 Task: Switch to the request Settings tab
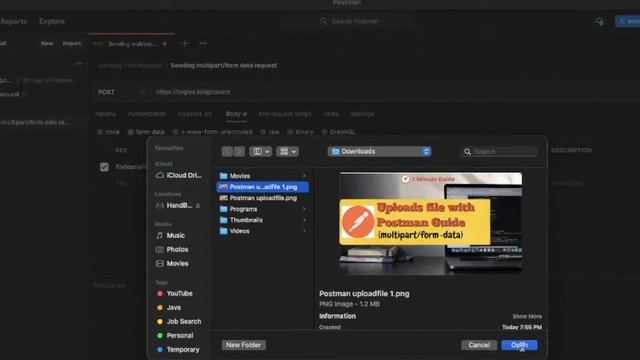click(x=362, y=114)
